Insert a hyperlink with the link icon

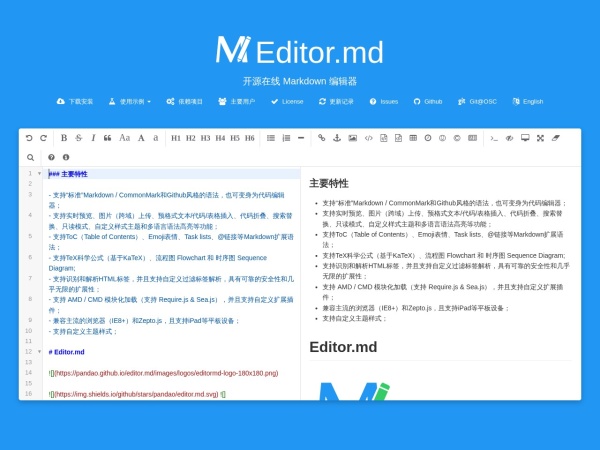[322, 138]
